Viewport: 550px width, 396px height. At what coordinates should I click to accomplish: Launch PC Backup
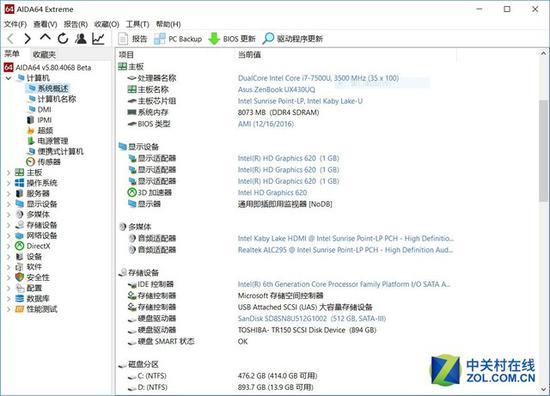click(x=178, y=39)
